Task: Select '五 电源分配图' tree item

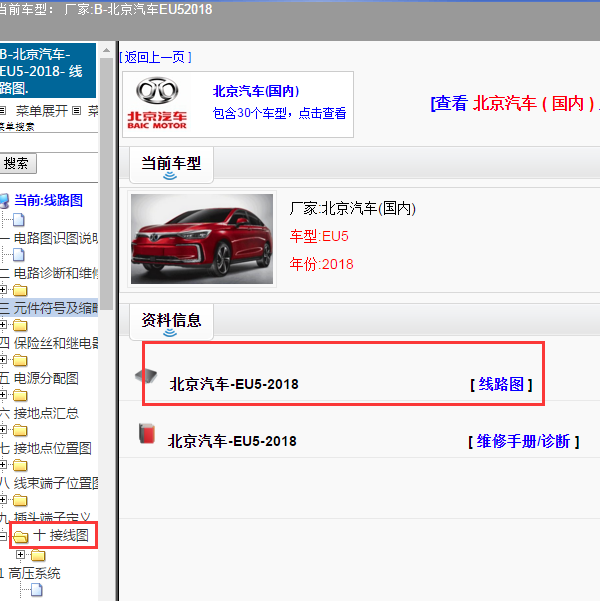Action: pyautogui.click(x=39, y=378)
